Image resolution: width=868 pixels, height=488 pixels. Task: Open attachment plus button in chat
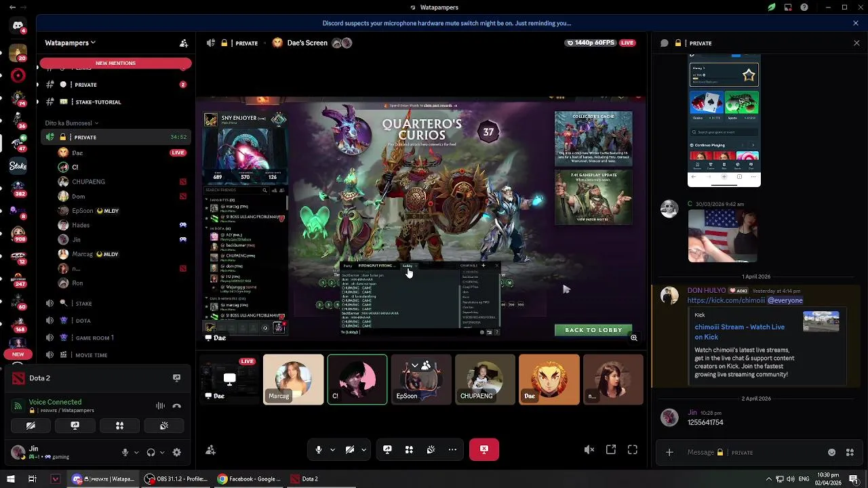[669, 452]
